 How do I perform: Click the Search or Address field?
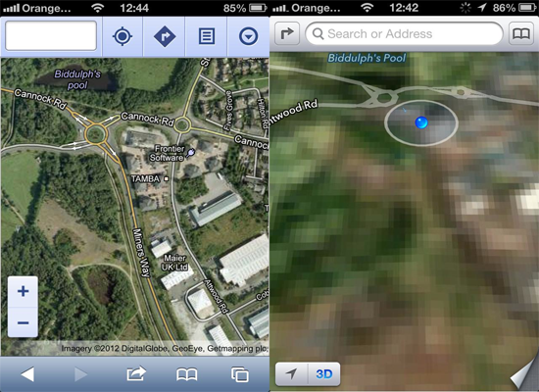pyautogui.click(x=404, y=33)
